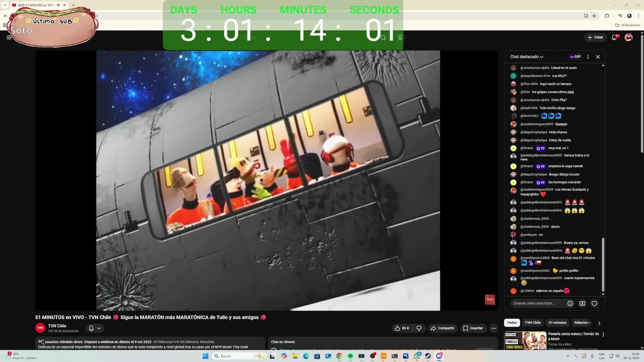Open the chat emoji picker
This screenshot has width=644, height=362.
pyautogui.click(x=570, y=303)
